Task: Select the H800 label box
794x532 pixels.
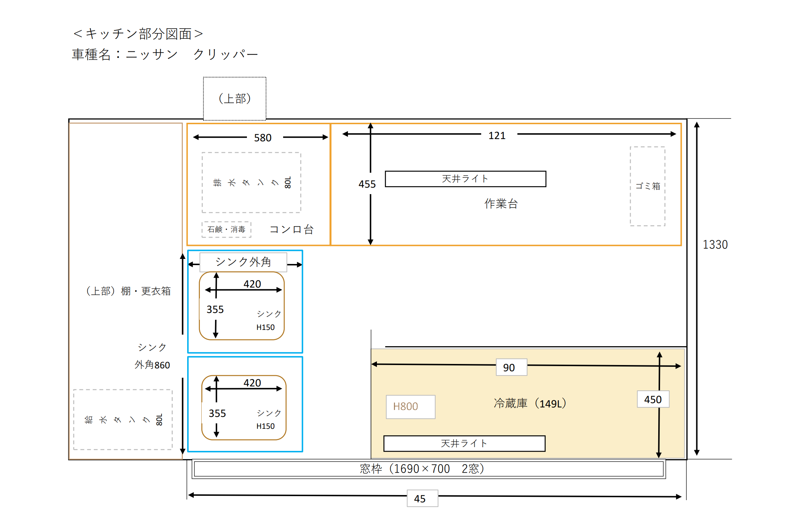Action: pos(411,407)
